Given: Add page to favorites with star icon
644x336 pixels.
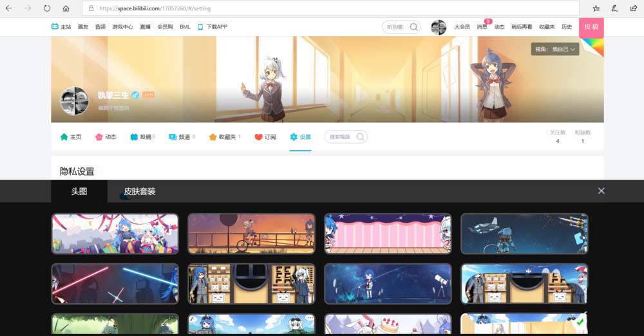Looking at the screenshot, I should (x=596, y=8).
